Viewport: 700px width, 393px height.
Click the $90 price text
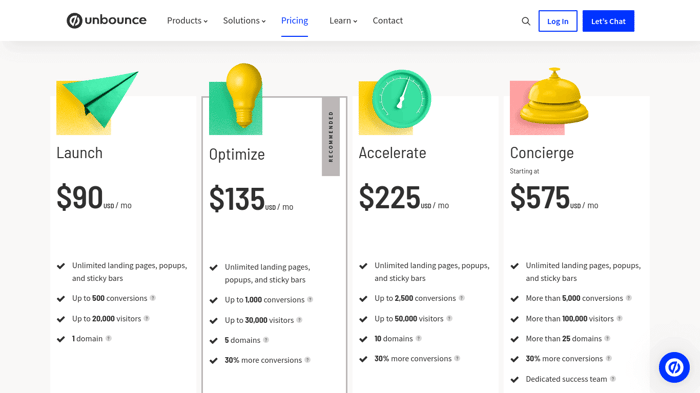[x=80, y=197]
